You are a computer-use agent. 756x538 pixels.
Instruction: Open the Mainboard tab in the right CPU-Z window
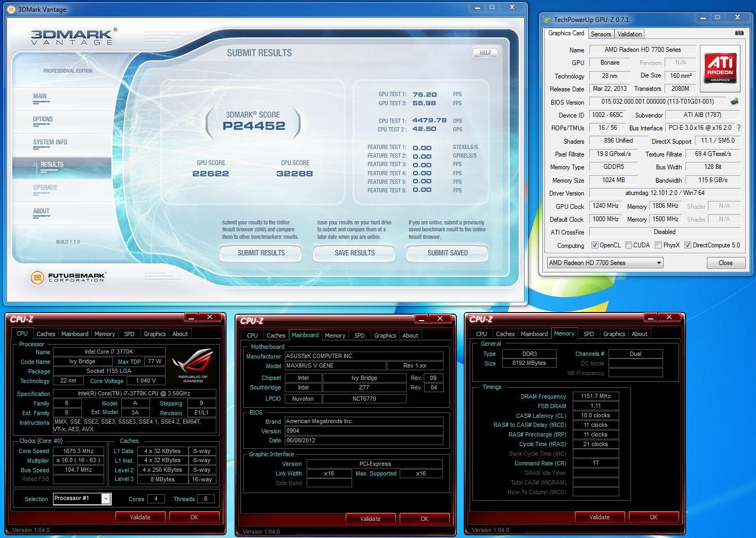point(534,334)
